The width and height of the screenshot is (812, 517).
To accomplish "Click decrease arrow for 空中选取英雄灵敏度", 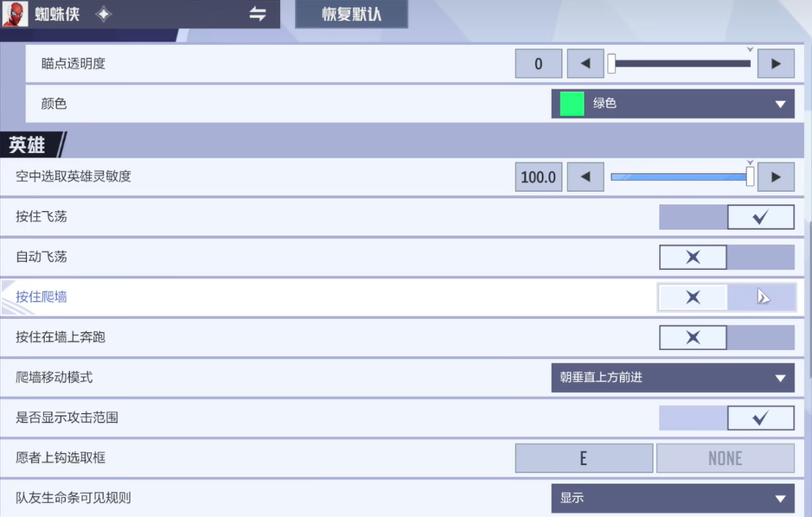I will tap(585, 176).
